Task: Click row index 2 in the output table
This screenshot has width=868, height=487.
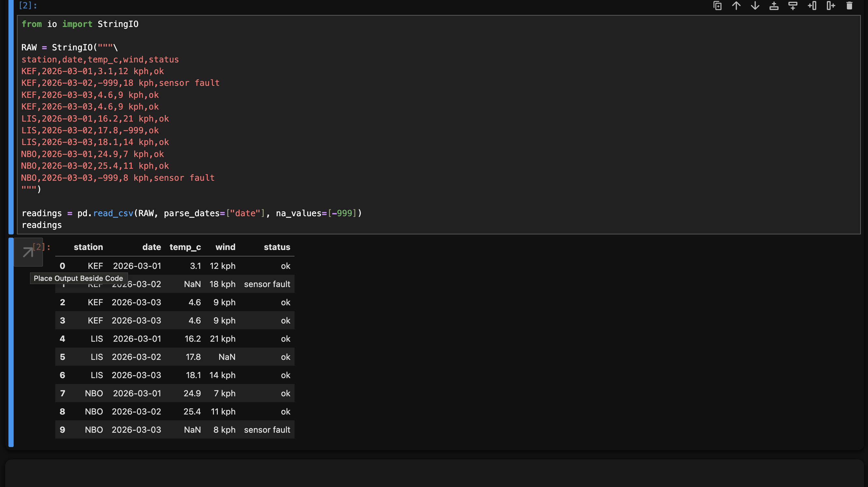Action: tap(62, 302)
